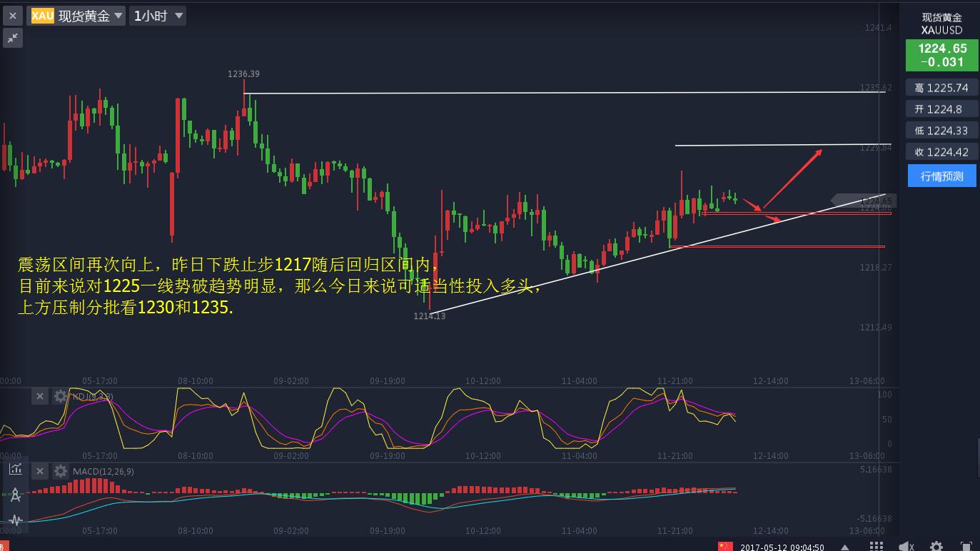
Task: Remove the MACD indicator panel
Action: [40, 471]
